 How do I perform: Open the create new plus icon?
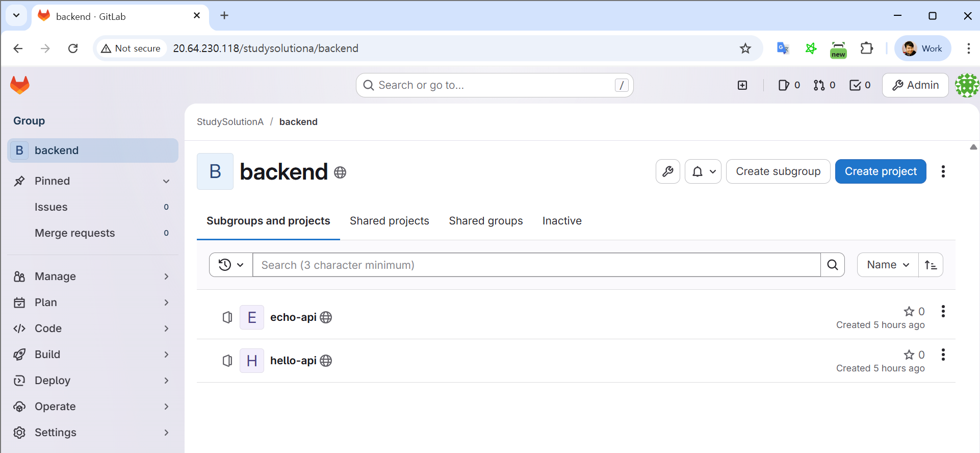[742, 85]
